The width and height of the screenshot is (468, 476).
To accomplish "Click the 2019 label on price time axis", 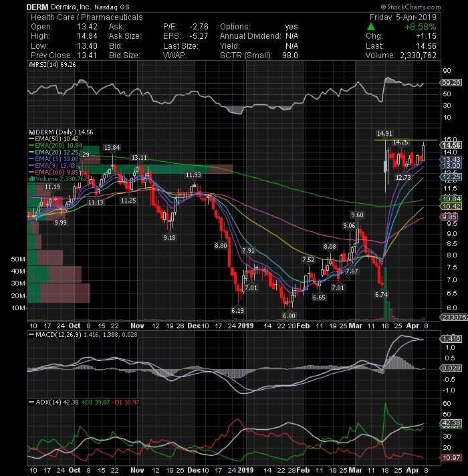I will tap(245, 326).
